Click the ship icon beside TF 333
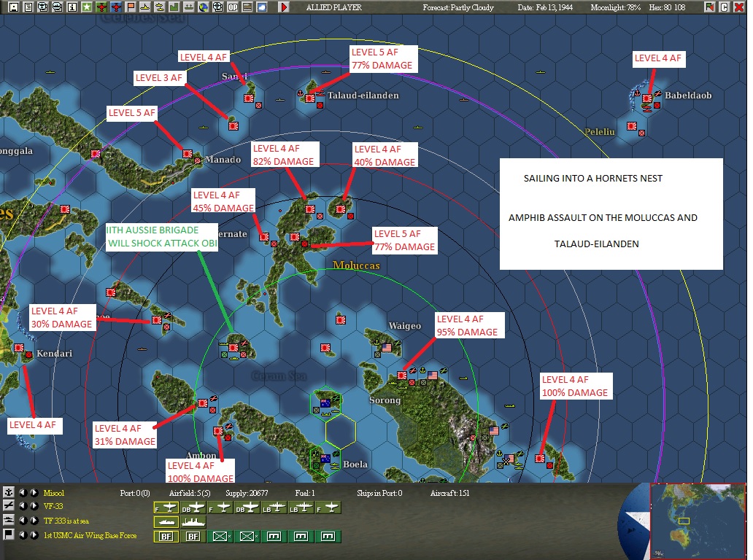This screenshot has height=560, width=753. 9,520
